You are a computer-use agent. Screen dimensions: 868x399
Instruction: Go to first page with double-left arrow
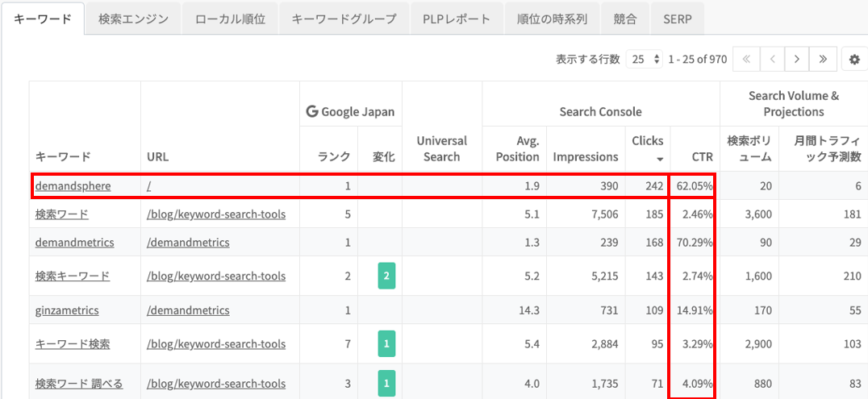pyautogui.click(x=746, y=59)
